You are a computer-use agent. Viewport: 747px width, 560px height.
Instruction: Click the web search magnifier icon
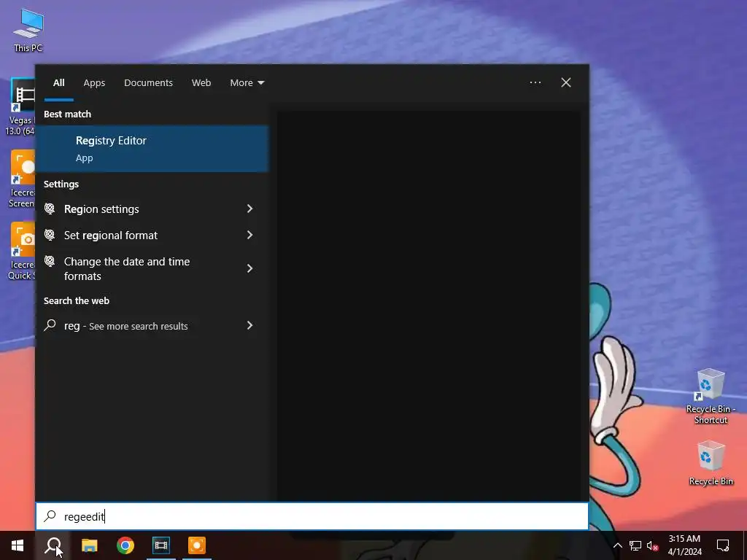pos(50,324)
